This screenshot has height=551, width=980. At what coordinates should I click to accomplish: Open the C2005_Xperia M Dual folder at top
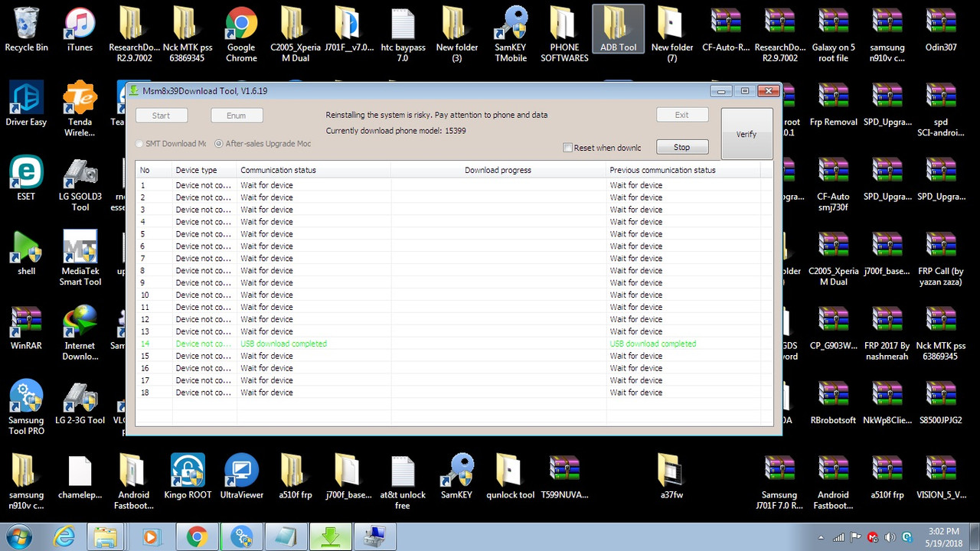(295, 34)
